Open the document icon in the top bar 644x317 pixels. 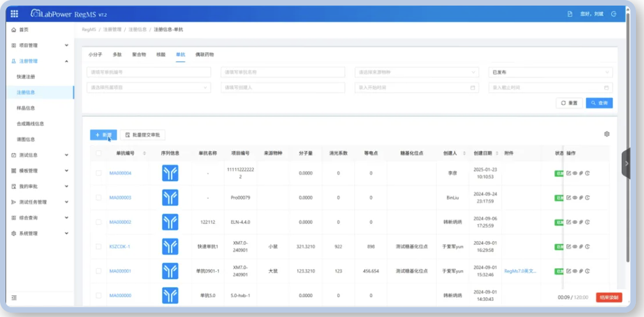[x=570, y=14]
